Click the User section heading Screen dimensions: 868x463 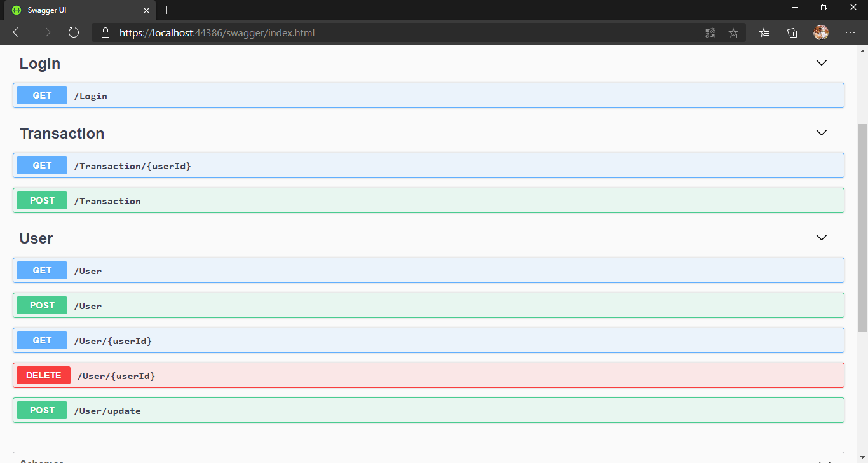[36, 238]
